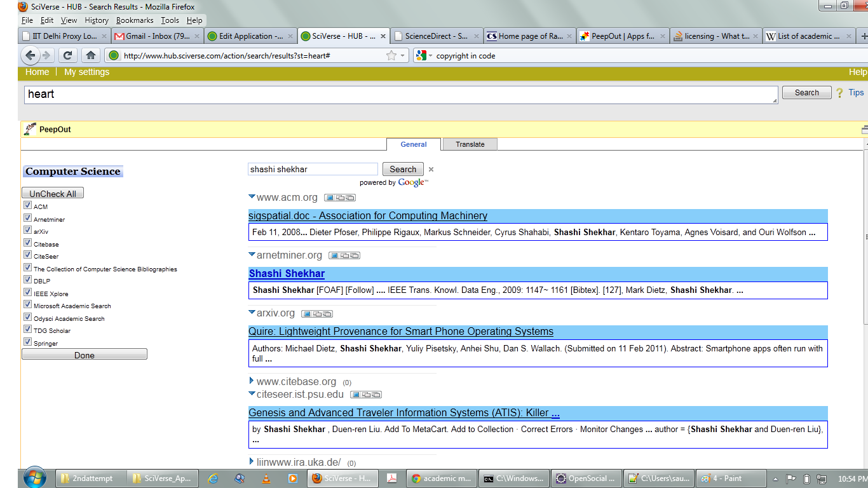Click first view icon beside www.acm.org
868x488 pixels.
pos(330,198)
